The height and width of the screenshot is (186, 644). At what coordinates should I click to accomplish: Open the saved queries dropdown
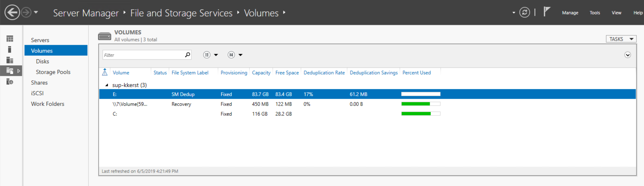pos(235,55)
